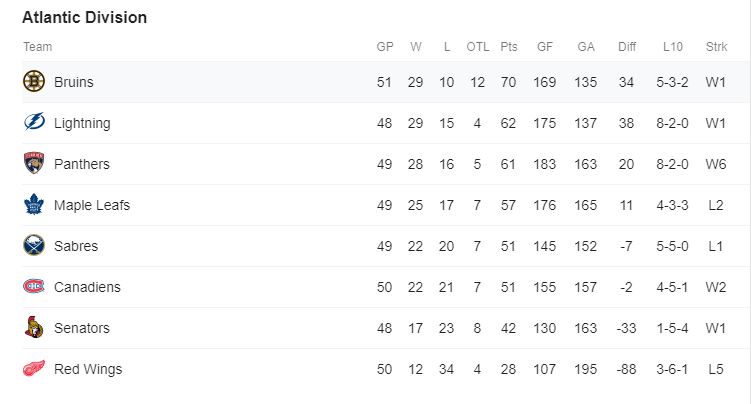This screenshot has height=404, width=751.
Task: Click the Canadiens team logo
Action: pos(34,286)
